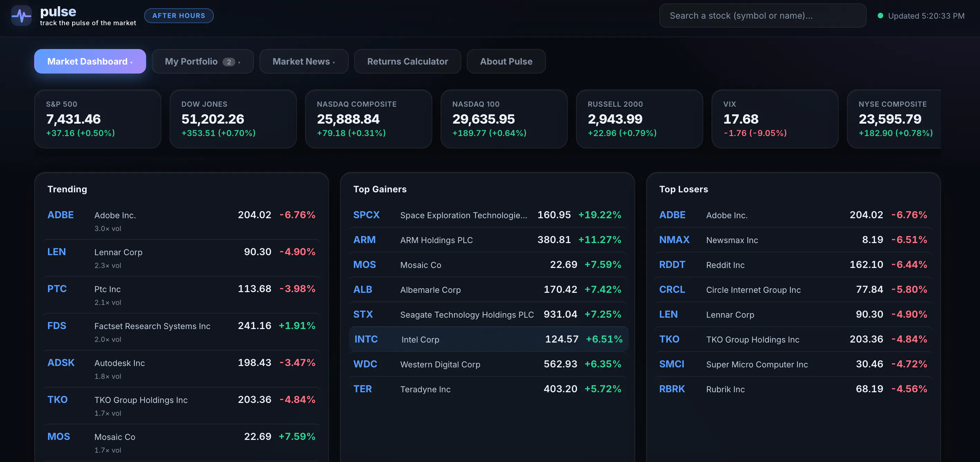Viewport: 980px width, 462px height.
Task: Open the Nasdaq 100 index card
Action: (504, 119)
